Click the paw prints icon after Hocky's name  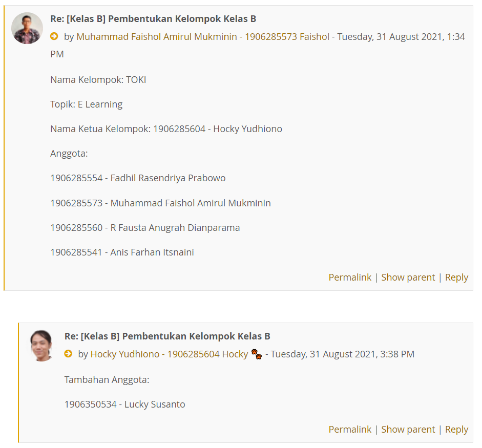click(256, 354)
